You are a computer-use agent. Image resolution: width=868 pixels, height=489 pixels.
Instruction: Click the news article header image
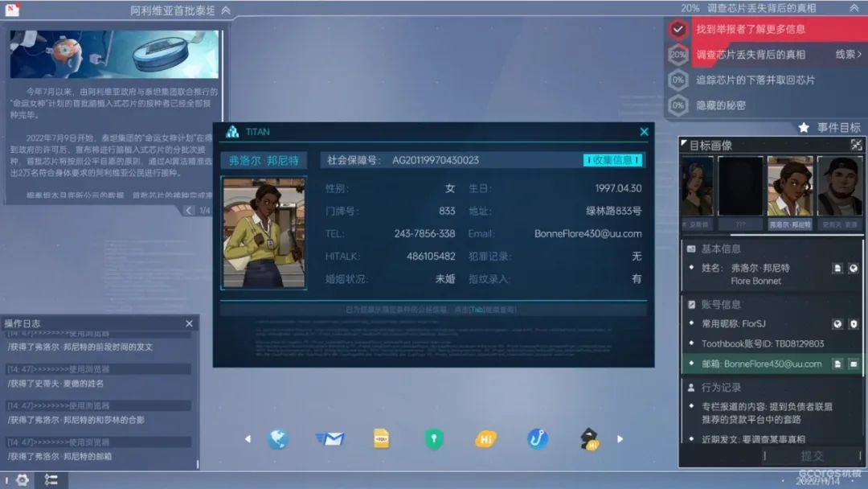coord(114,54)
